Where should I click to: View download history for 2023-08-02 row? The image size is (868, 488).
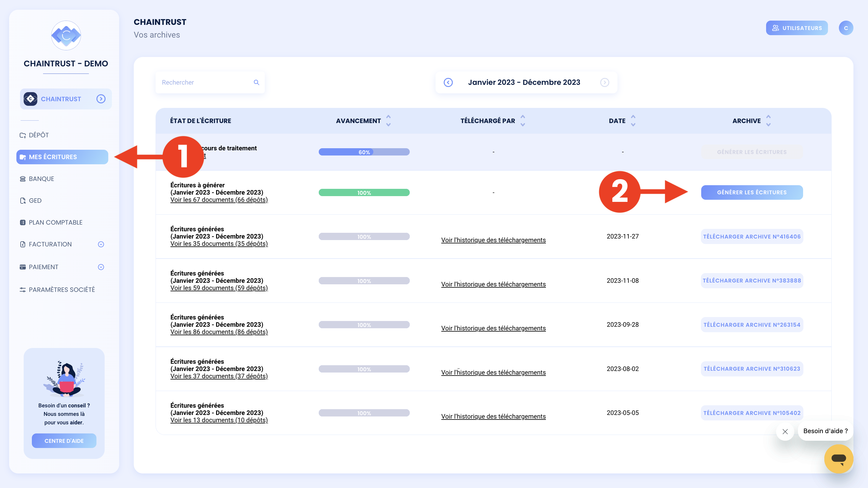(x=493, y=373)
